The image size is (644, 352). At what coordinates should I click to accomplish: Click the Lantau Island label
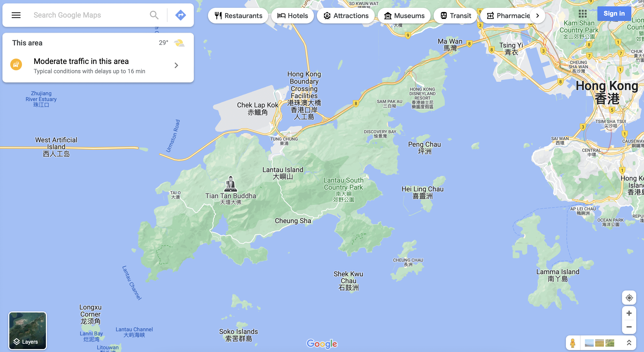[283, 173]
